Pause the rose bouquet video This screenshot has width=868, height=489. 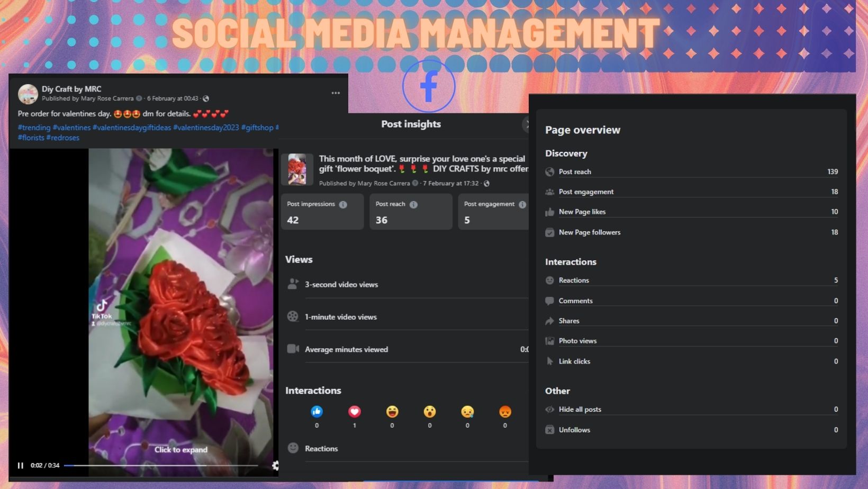click(x=21, y=465)
